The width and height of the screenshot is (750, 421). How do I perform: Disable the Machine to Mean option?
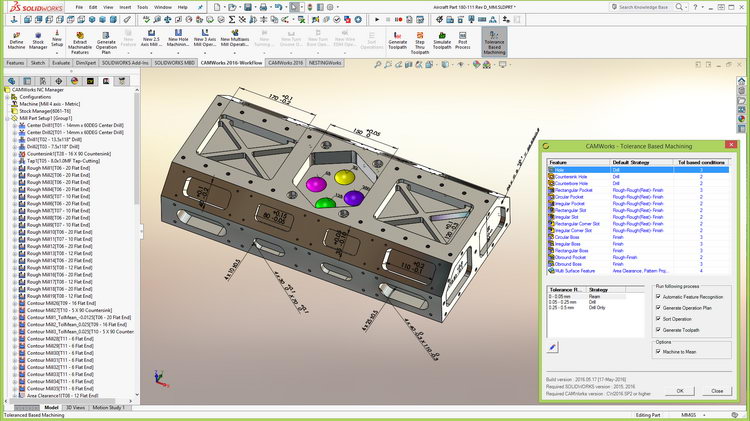coord(656,349)
